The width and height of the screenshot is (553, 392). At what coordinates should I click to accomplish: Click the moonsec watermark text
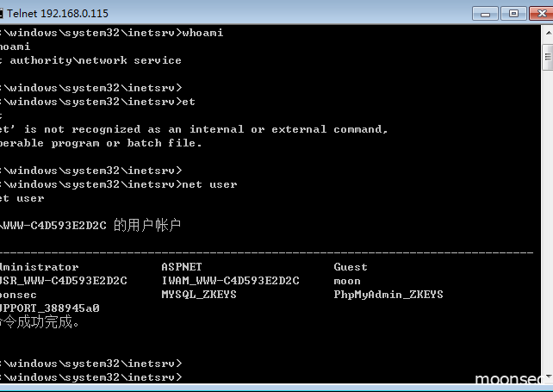tap(508, 378)
